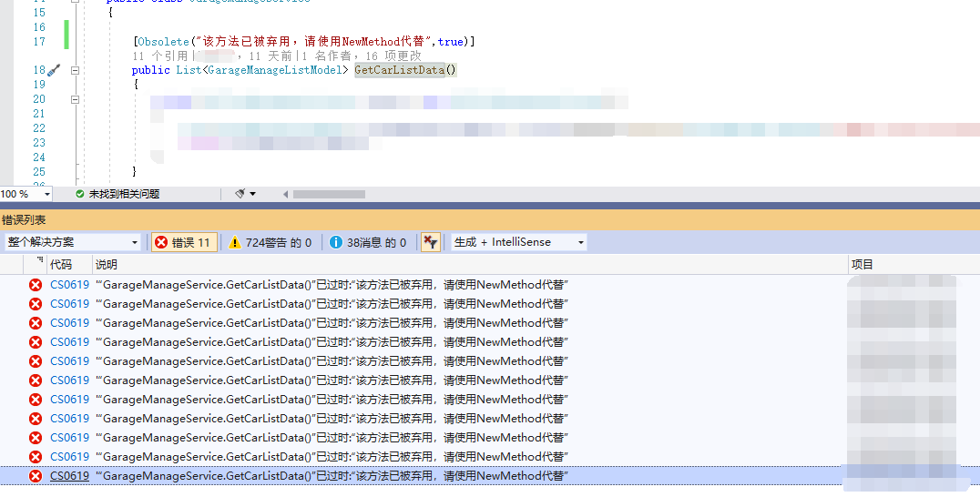Screen dimensions: 980x497
Task: Click the error list filter icon button
Action: (x=430, y=242)
